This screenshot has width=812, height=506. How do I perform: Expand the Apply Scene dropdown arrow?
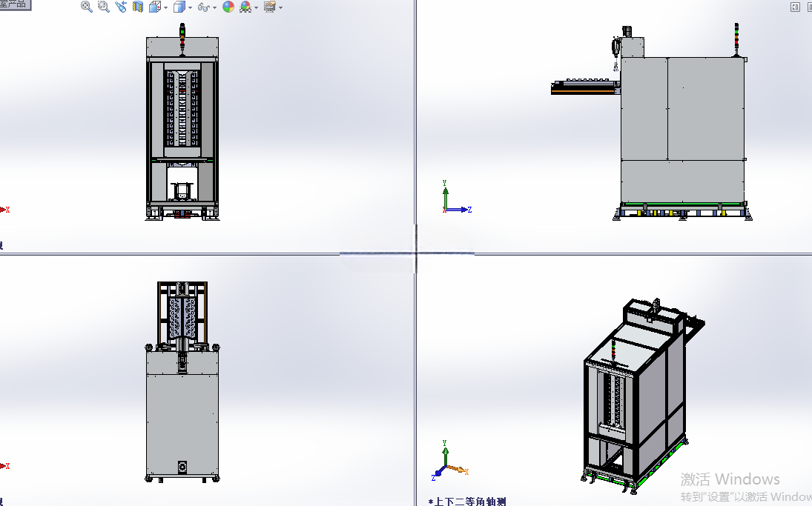(x=256, y=7)
